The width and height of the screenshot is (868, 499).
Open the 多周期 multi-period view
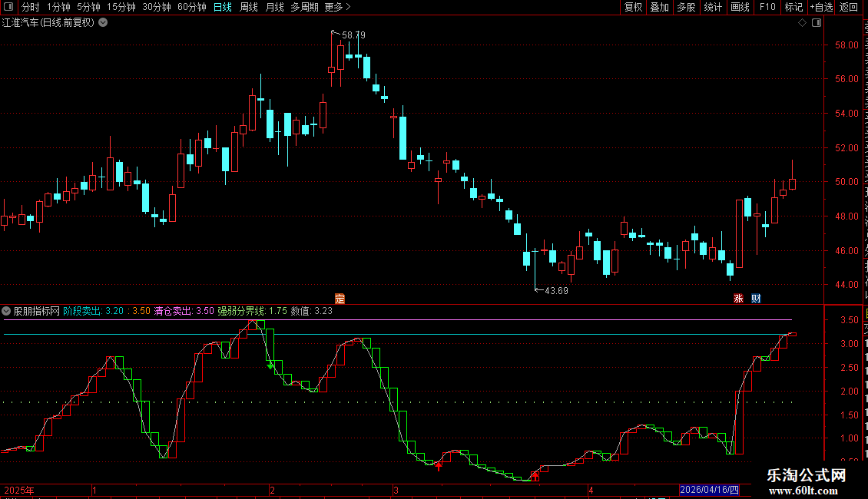click(304, 7)
